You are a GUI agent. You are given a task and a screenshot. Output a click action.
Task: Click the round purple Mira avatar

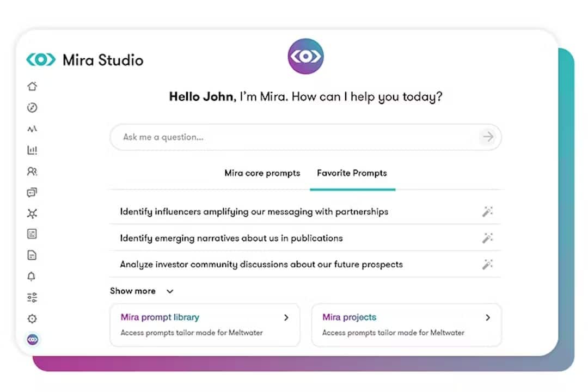click(x=305, y=56)
